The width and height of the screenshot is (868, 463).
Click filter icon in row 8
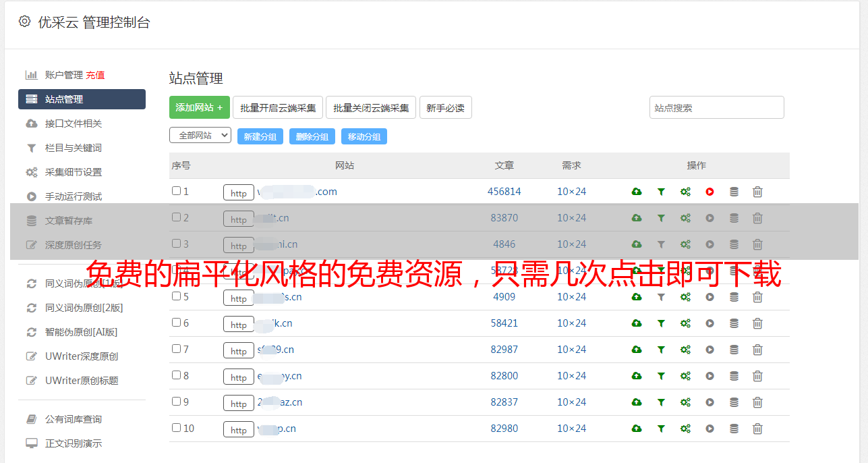[x=661, y=376]
